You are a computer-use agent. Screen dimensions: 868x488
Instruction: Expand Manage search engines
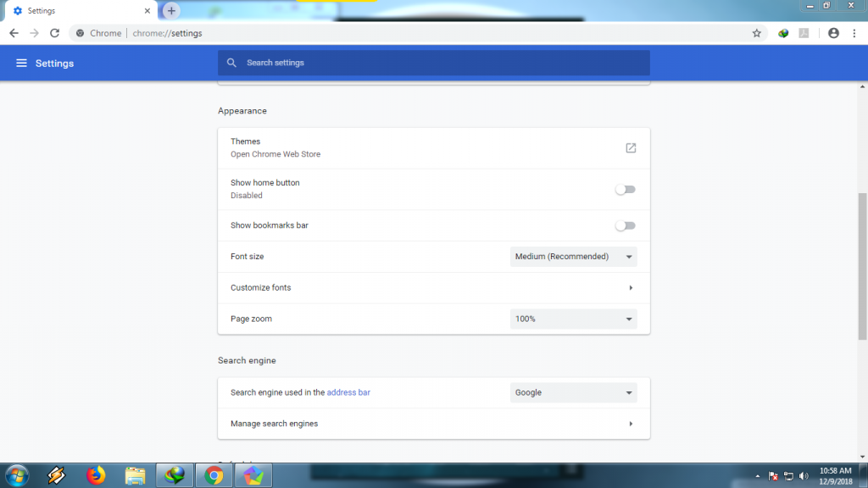click(631, 424)
